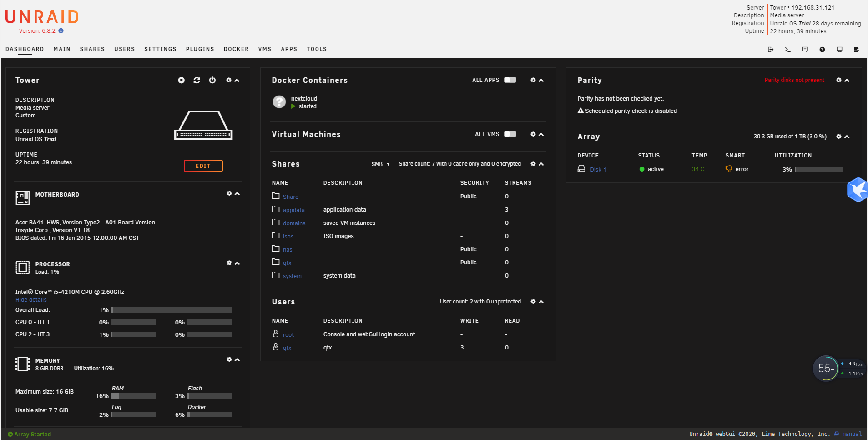Screen dimensions: 868x440
Task: Click the SMART error thumbs-down icon
Action: (x=729, y=169)
